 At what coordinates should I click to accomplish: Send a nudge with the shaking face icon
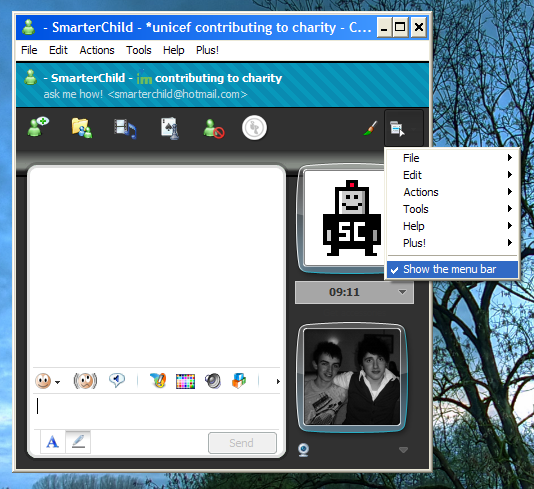85,381
